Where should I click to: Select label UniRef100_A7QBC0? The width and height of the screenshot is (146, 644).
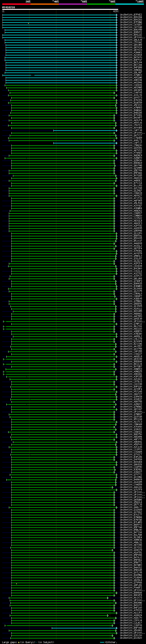point(131,75)
